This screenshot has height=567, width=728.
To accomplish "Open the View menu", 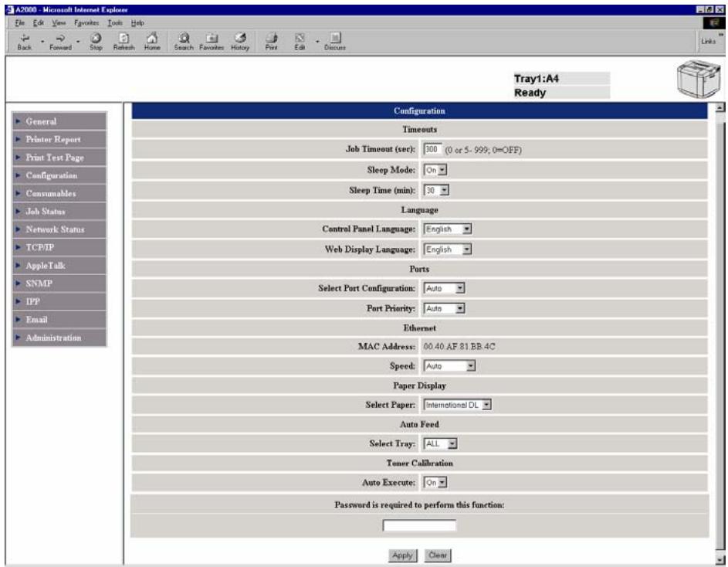I will [x=59, y=22].
